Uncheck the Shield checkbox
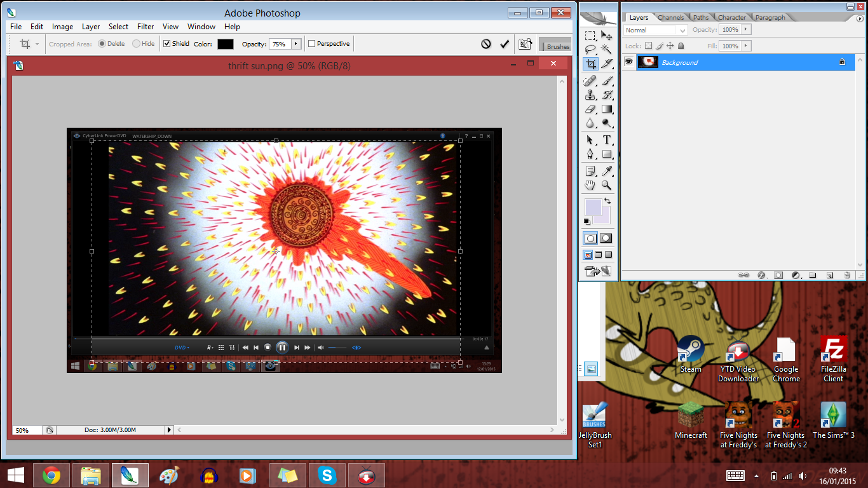Screen dimensions: 868x488 166,43
